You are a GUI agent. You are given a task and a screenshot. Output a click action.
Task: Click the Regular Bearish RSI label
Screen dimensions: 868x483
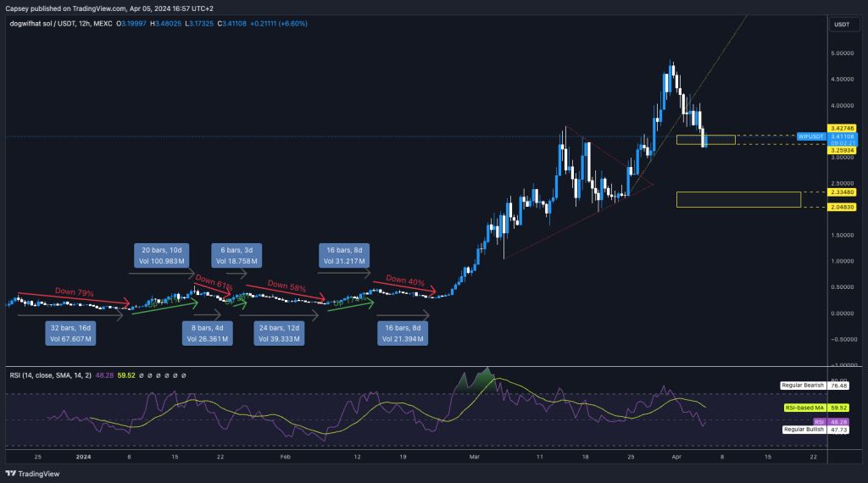pyautogui.click(x=802, y=386)
